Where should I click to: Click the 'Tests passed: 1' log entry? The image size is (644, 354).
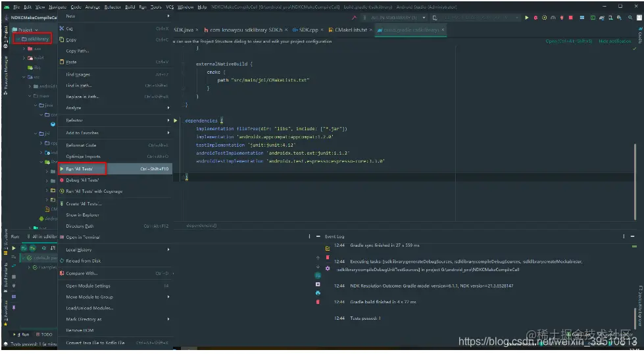(366, 318)
